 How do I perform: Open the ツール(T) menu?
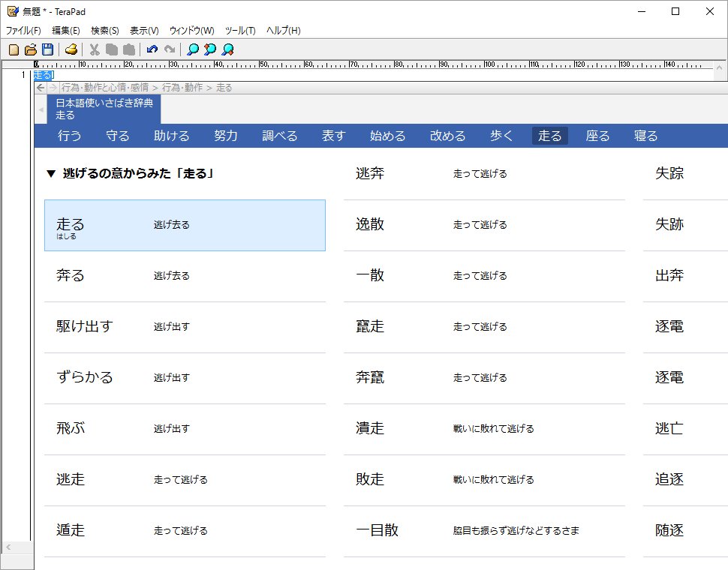[240, 31]
